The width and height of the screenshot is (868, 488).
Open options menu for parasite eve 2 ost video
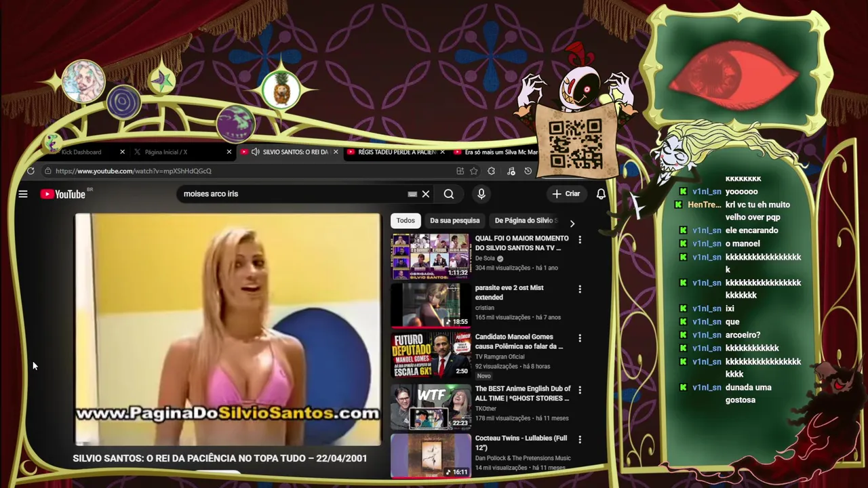click(x=580, y=289)
